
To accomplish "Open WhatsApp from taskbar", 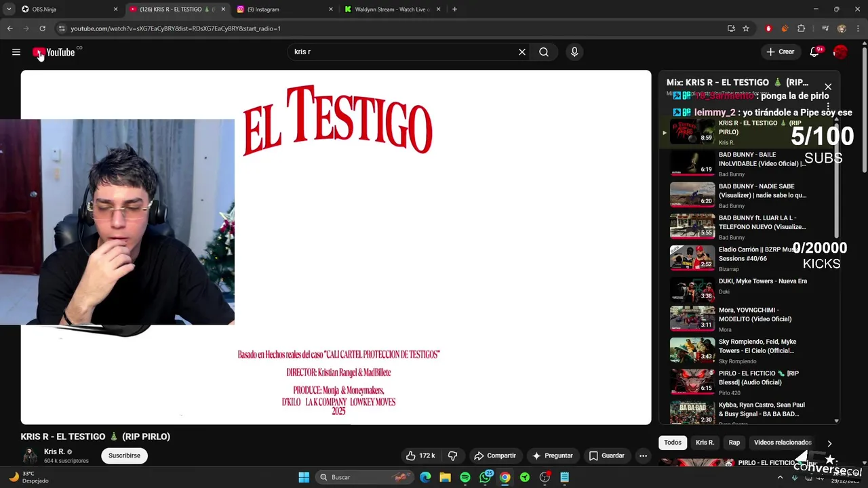I will 485,477.
